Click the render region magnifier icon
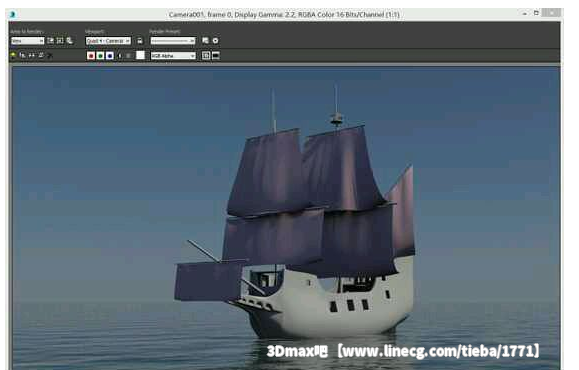The width and height of the screenshot is (579, 370). click(69, 41)
